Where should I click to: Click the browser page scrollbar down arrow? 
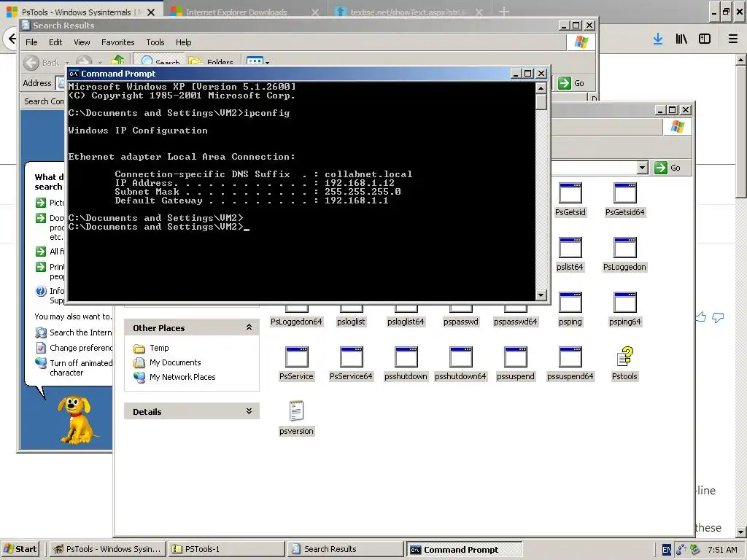[741, 532]
